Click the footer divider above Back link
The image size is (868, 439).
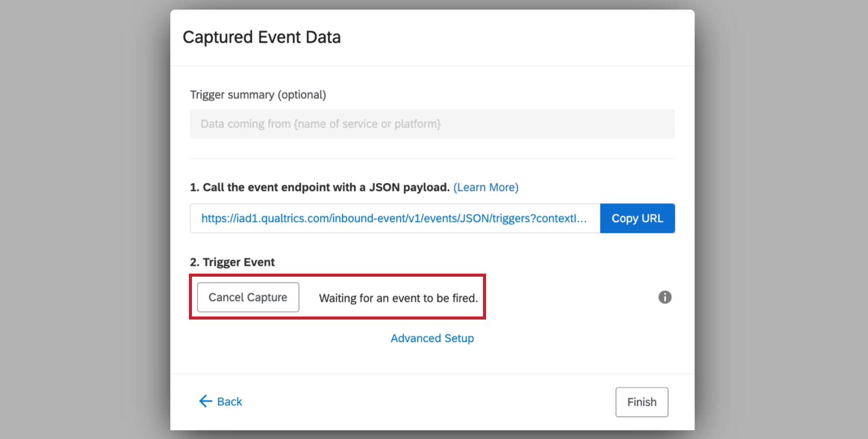[432, 374]
